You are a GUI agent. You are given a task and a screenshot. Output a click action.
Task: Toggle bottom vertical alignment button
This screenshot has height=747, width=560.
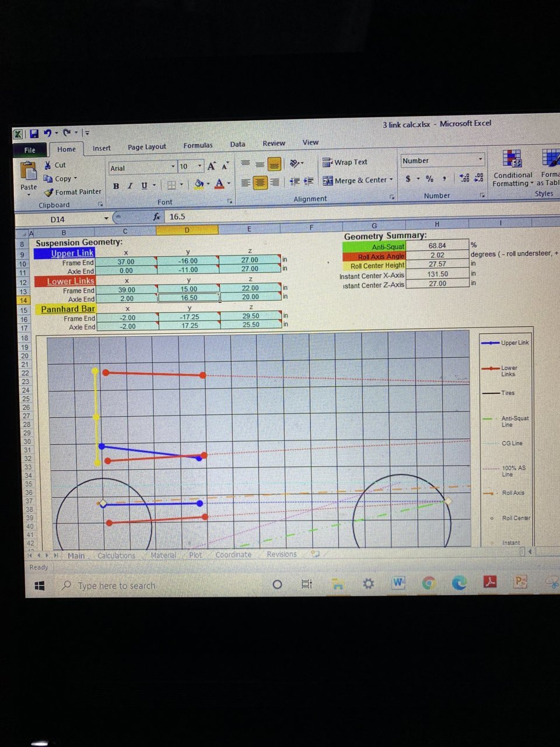point(274,164)
